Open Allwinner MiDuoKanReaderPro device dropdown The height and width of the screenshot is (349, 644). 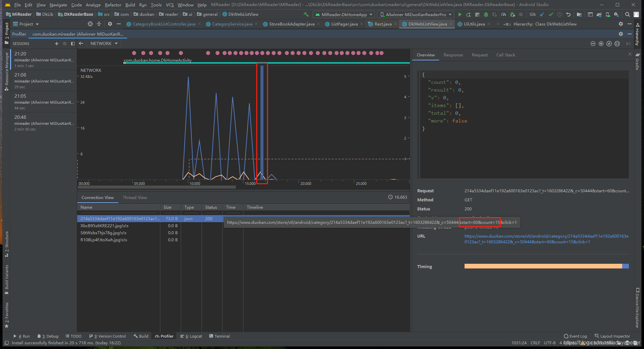pyautogui.click(x=415, y=14)
